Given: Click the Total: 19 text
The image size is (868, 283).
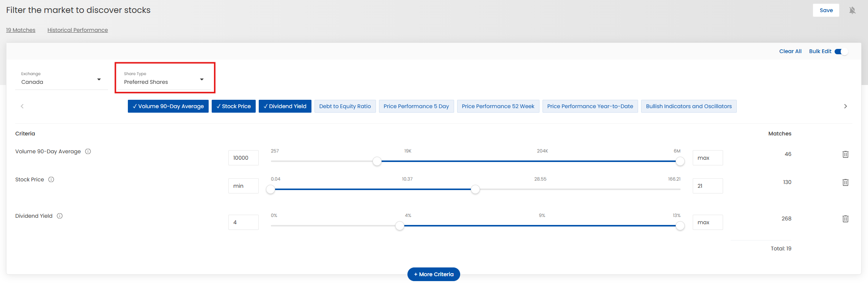Looking at the screenshot, I should pos(781,248).
